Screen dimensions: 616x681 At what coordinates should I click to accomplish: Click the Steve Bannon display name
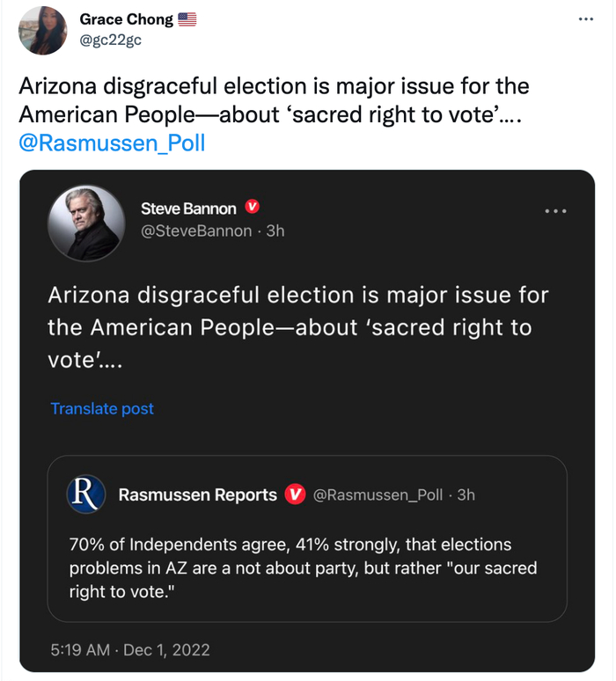188,209
